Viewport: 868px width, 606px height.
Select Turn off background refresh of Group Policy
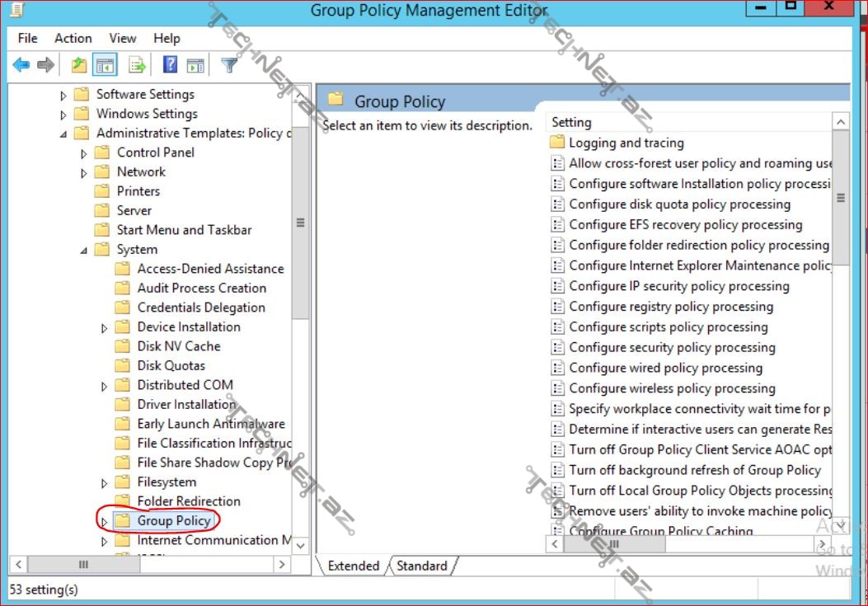694,470
